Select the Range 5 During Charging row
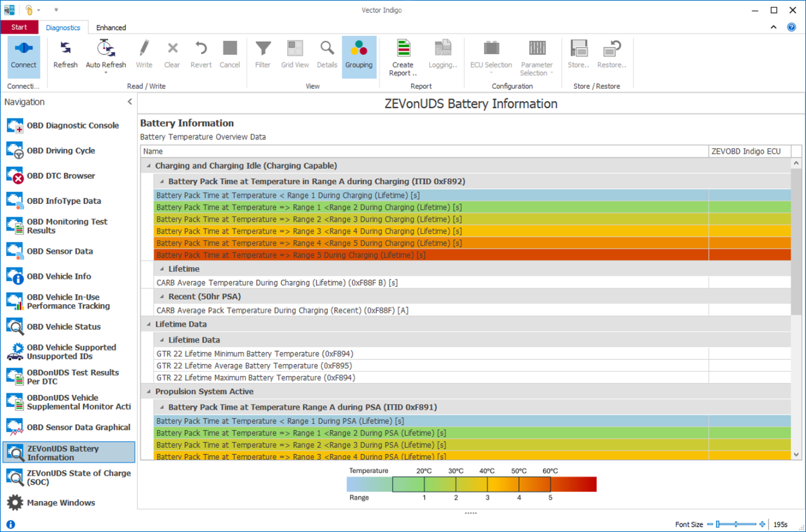Image resolution: width=806 pixels, height=532 pixels. pyautogui.click(x=471, y=255)
